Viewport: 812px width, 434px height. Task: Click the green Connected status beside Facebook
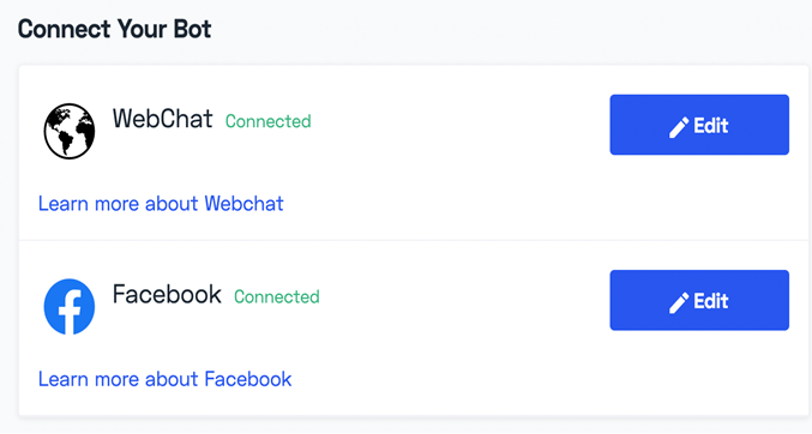pos(277,297)
